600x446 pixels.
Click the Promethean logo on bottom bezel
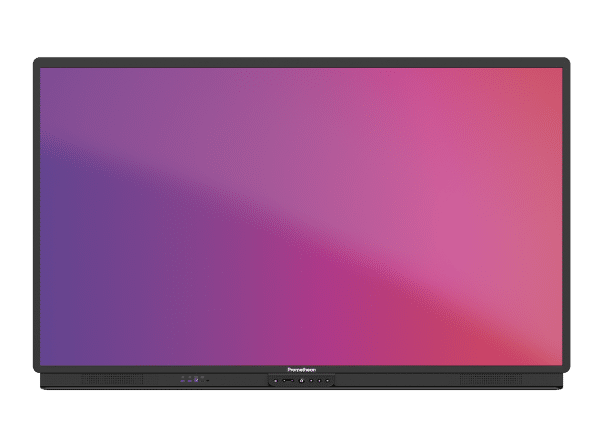(x=300, y=369)
